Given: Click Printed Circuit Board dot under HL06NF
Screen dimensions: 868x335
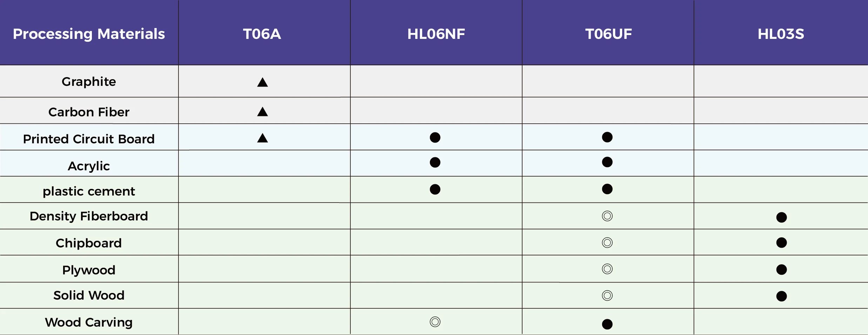Looking at the screenshot, I should tap(435, 137).
